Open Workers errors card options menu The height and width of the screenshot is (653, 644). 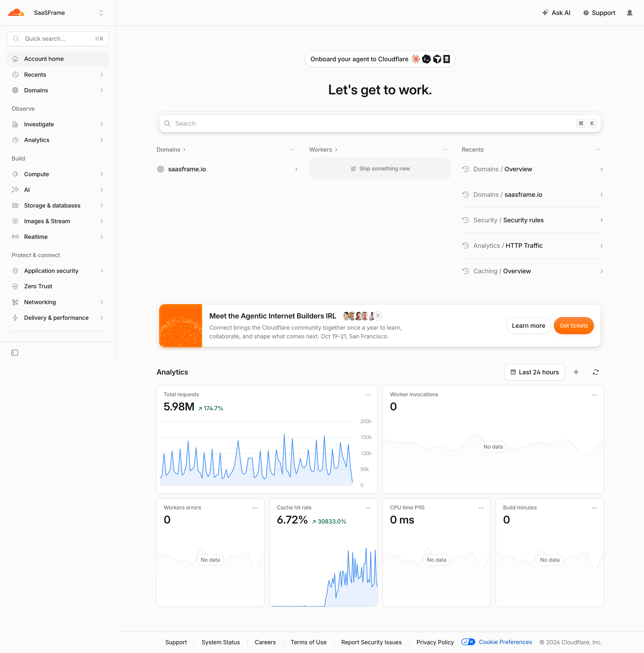coord(255,508)
